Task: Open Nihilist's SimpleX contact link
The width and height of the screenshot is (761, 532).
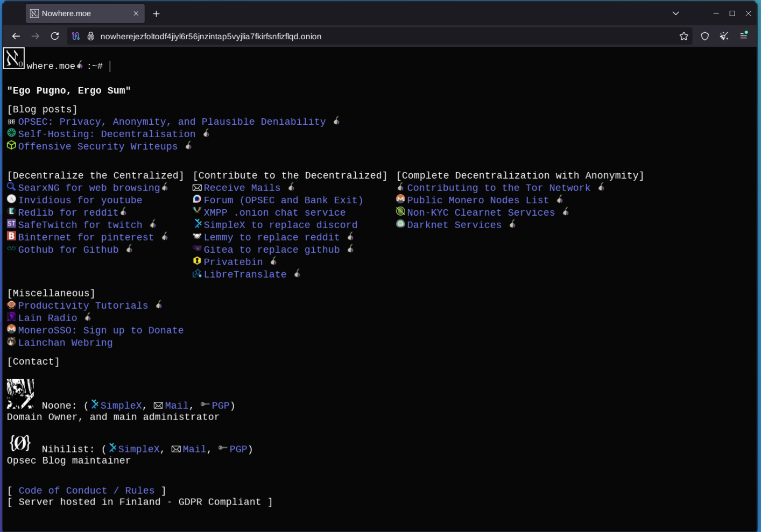Action: coord(139,450)
